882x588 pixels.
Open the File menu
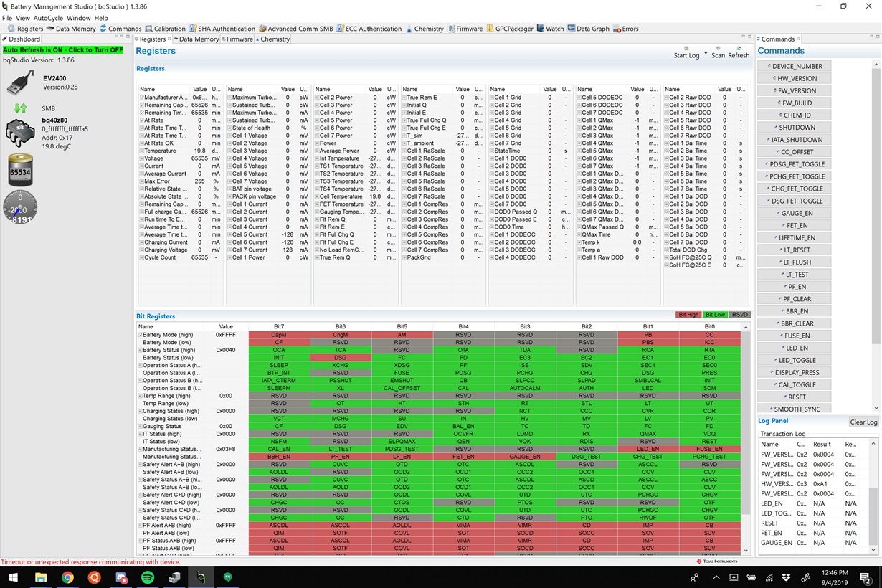pyautogui.click(x=7, y=18)
